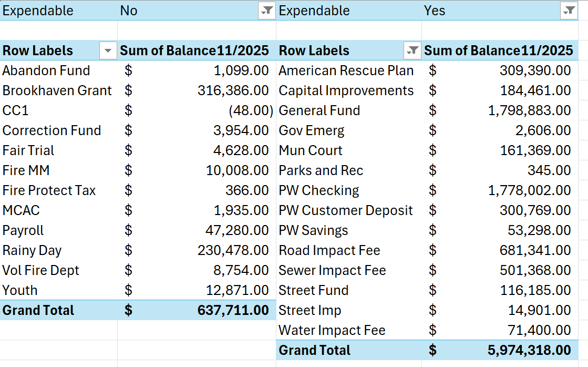This screenshot has width=588, height=367.
Task: Expand the left Row Labels dropdown arrow
Action: [x=108, y=51]
